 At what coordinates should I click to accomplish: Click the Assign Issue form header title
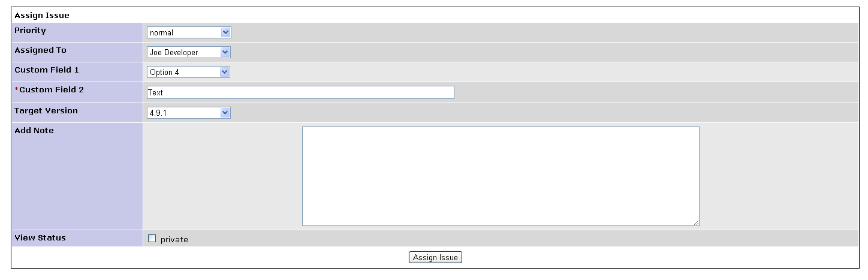pyautogui.click(x=42, y=15)
